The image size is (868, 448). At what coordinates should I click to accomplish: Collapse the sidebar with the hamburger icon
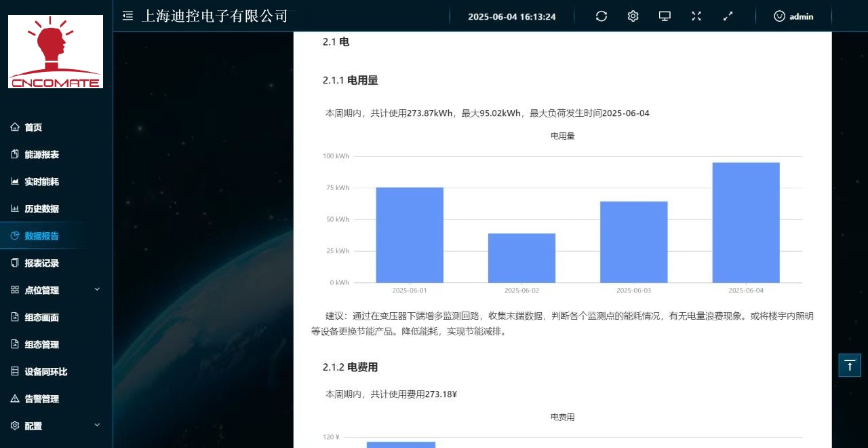coord(127,16)
